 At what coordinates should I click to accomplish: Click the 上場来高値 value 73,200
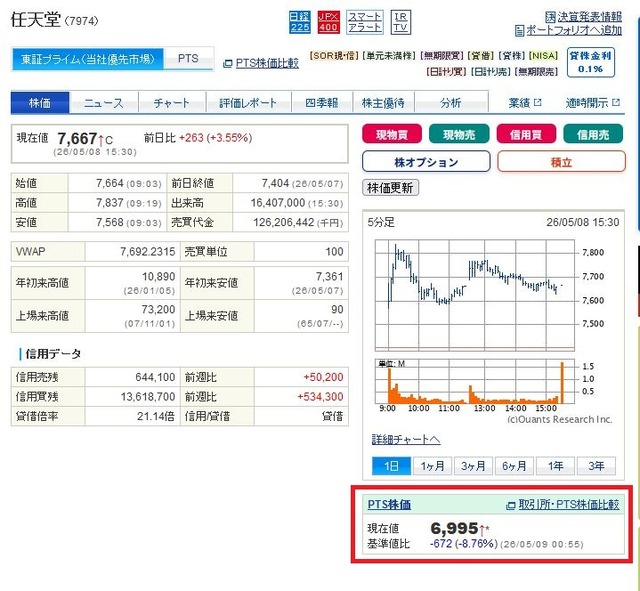(158, 309)
